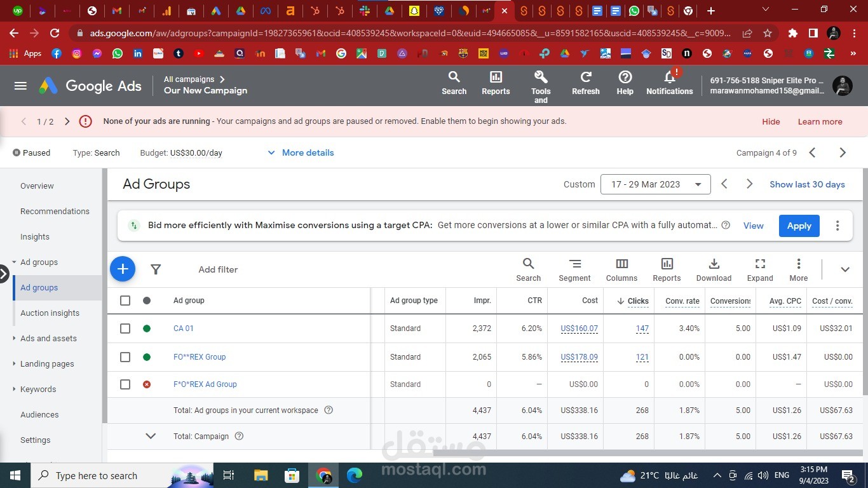The width and height of the screenshot is (868, 488).
Task: Click help icon beside recommendation text
Action: (x=726, y=225)
